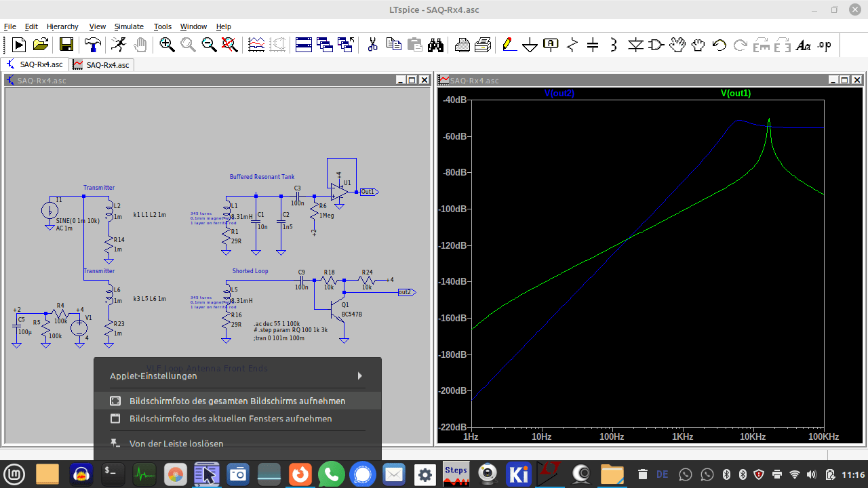Open the Simulate menu
Image resolution: width=868 pixels, height=488 pixels.
tap(129, 26)
